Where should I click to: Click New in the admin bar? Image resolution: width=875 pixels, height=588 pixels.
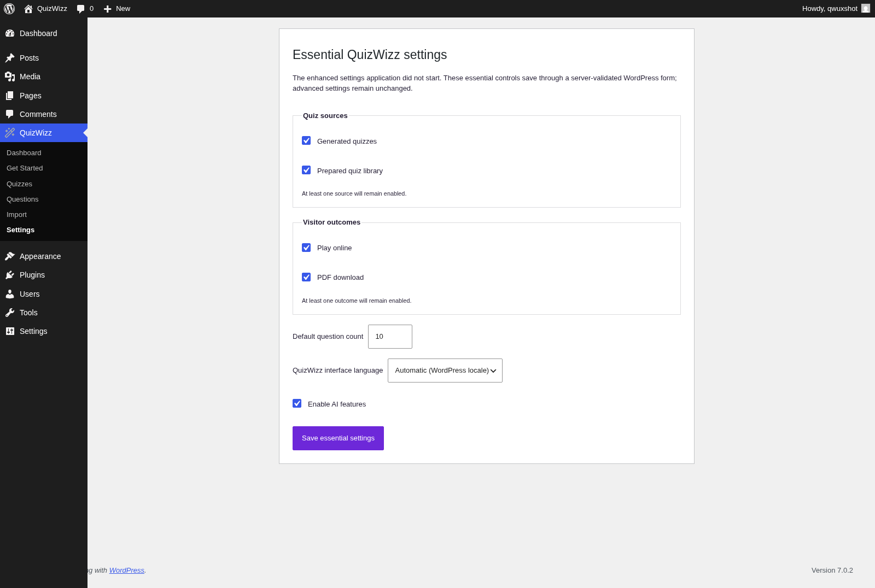[x=123, y=9]
